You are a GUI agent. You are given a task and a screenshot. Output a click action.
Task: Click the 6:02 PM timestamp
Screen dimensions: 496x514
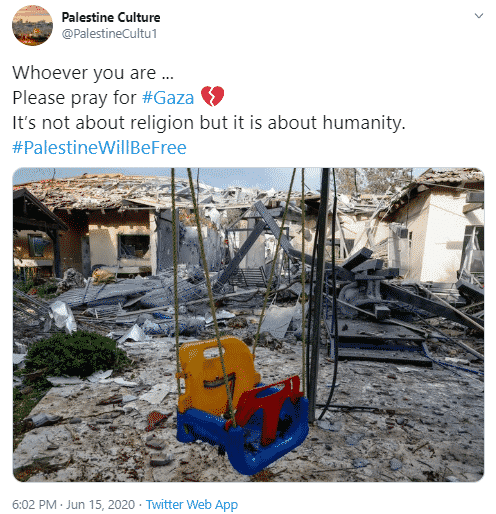[x=34, y=505]
